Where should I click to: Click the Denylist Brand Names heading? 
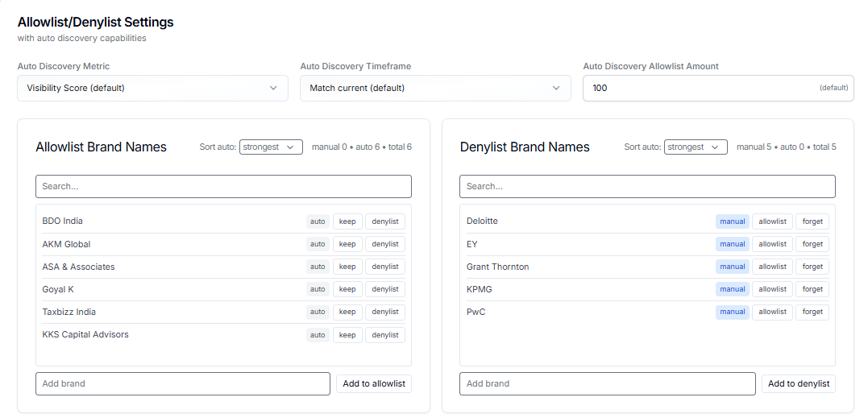pos(525,147)
